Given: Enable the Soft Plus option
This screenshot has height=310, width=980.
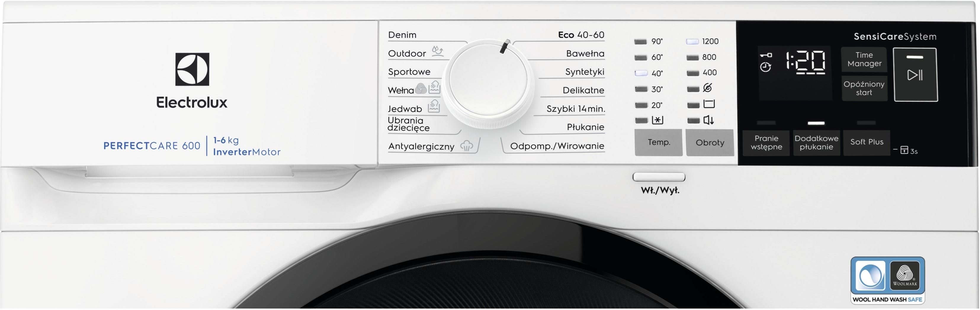Looking at the screenshot, I should tap(867, 142).
